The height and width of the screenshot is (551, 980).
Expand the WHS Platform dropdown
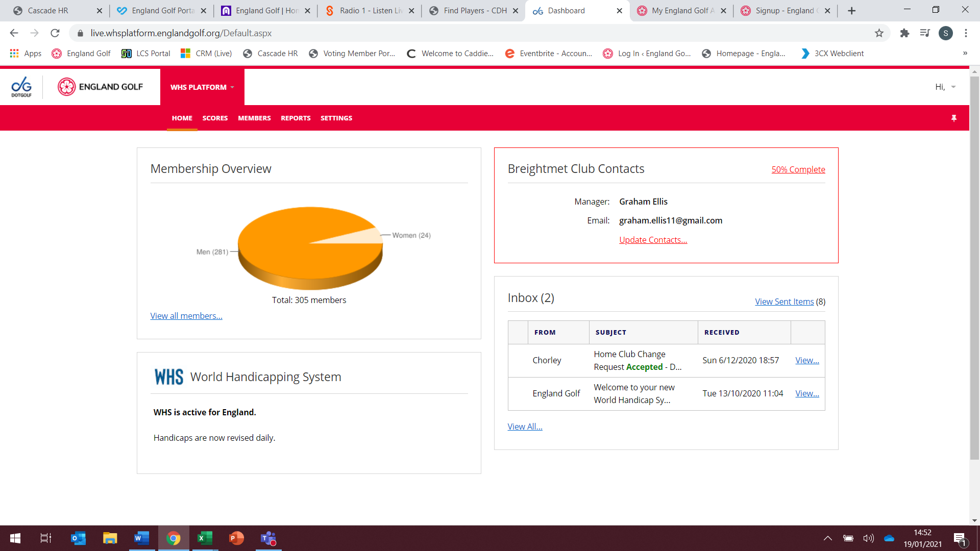click(202, 87)
